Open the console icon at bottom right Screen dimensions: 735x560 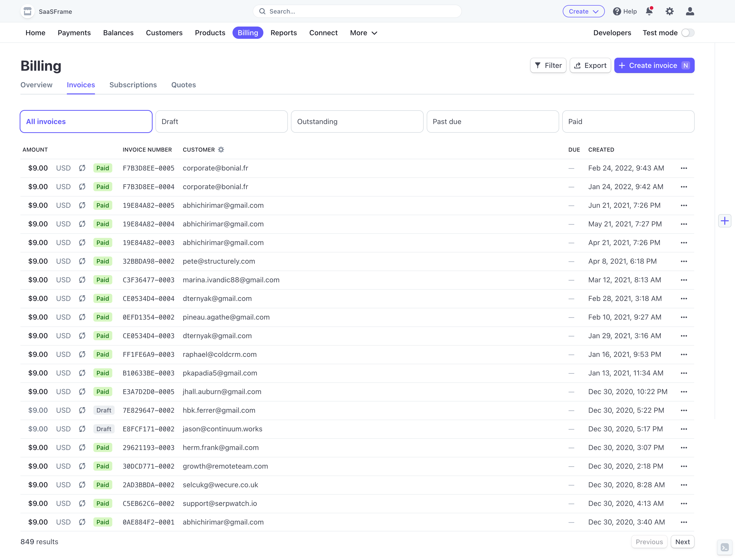click(725, 547)
